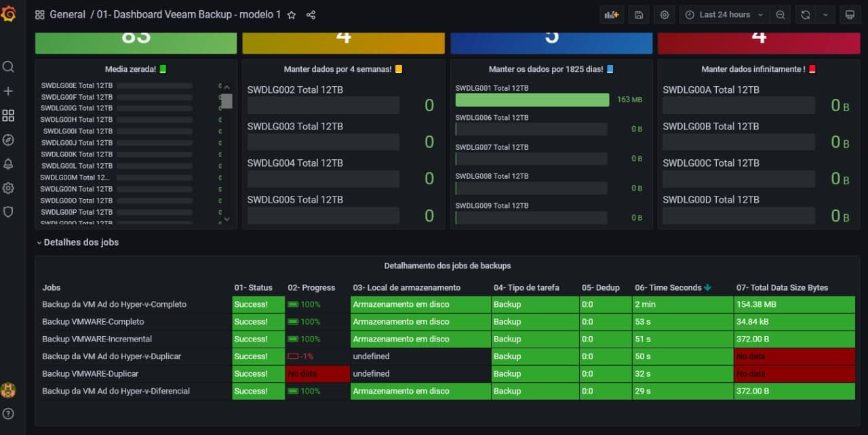
Task: Open Manter dados infinitamente panel menu
Action: [758, 69]
